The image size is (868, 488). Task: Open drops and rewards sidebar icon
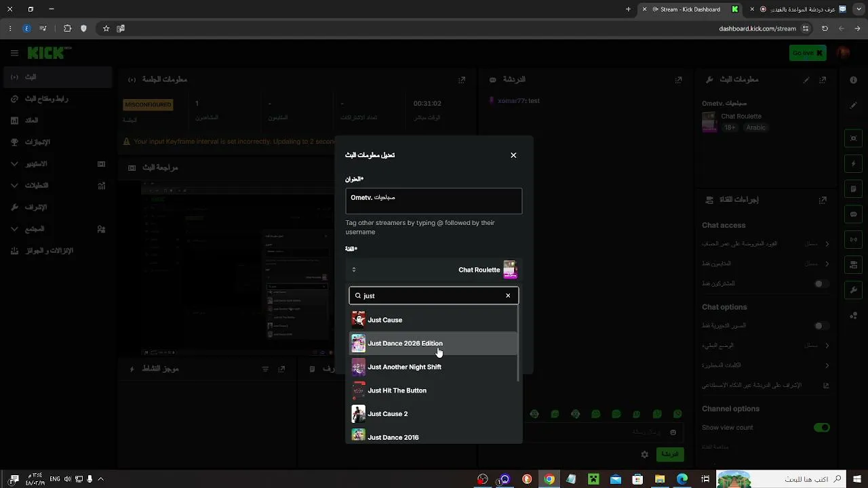click(15, 251)
